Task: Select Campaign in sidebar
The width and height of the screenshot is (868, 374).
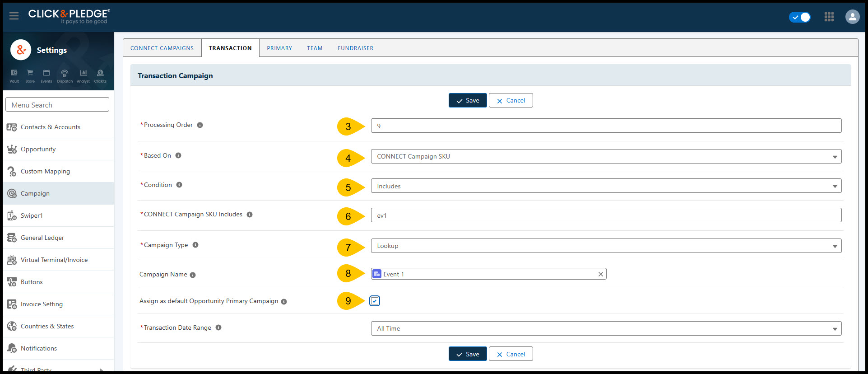Action: tap(58, 193)
